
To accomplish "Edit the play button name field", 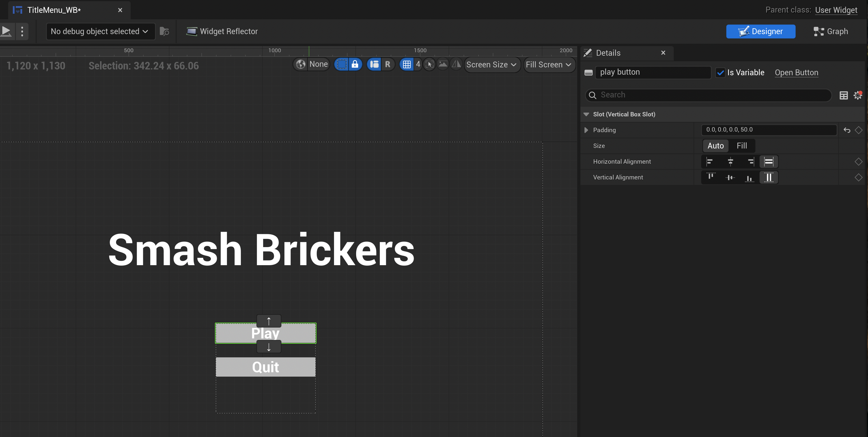I will pyautogui.click(x=653, y=72).
